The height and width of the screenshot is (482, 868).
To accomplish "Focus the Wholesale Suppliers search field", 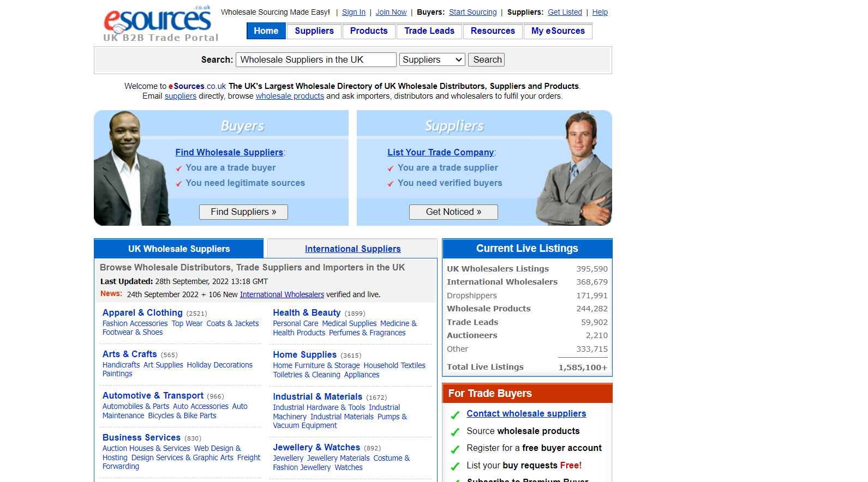I will pos(316,59).
